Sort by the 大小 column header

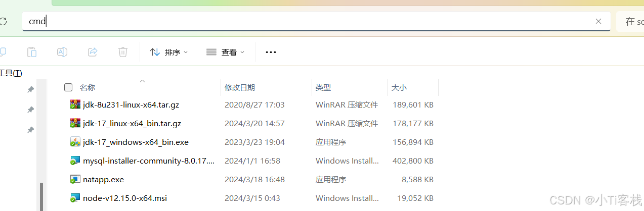(x=399, y=88)
